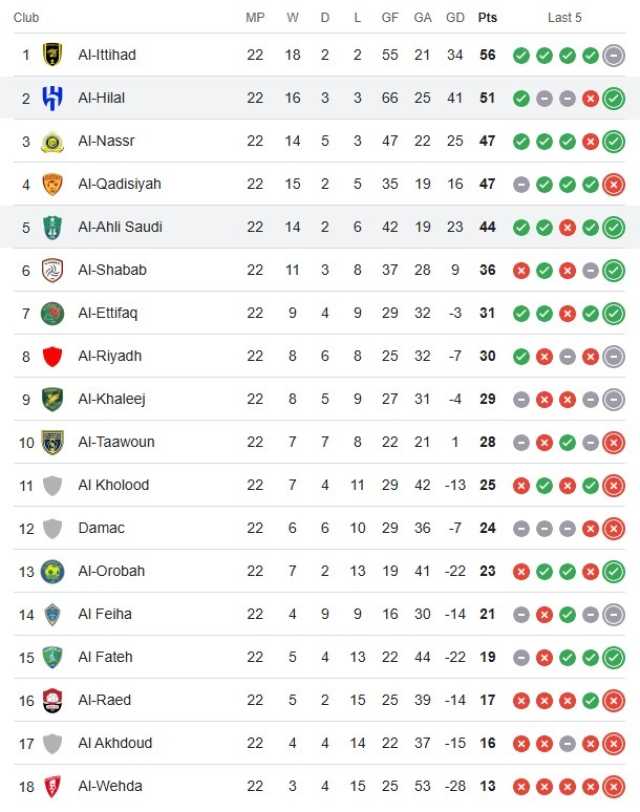Click the GD column header
640x812 pixels.
455,18
